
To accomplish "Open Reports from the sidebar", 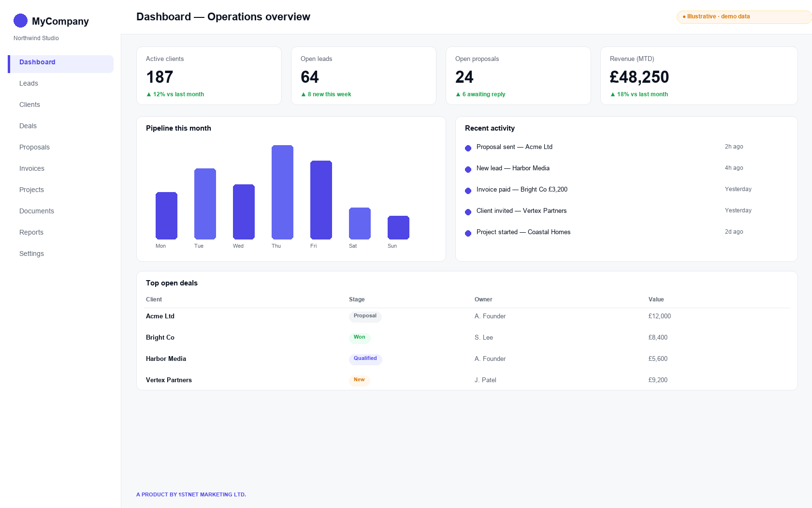I will tap(61, 232).
